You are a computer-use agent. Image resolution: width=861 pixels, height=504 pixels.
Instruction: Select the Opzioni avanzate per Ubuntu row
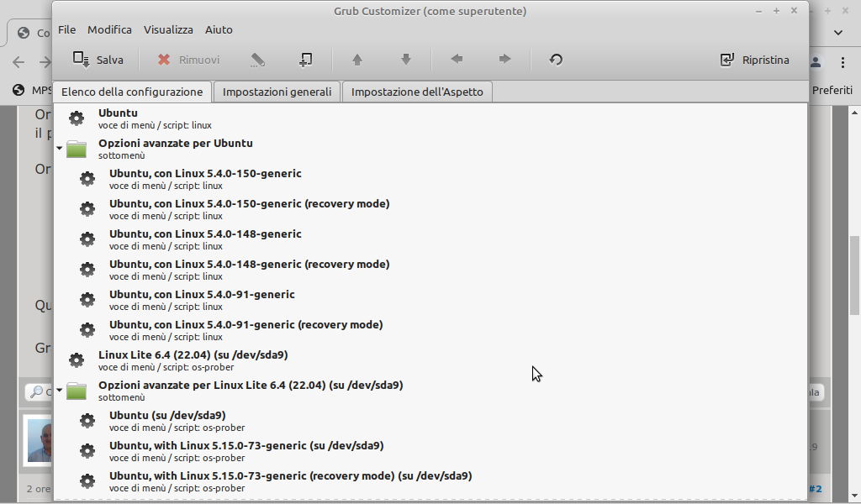(430, 149)
